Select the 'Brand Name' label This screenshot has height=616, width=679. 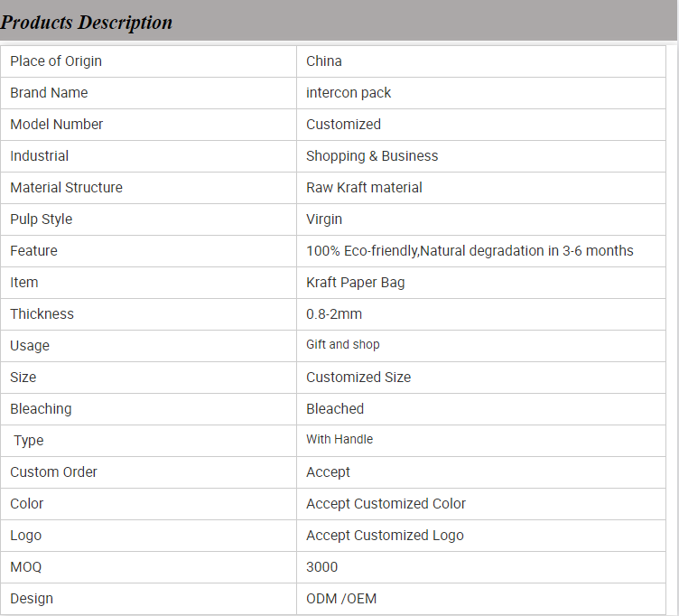pyautogui.click(x=49, y=93)
